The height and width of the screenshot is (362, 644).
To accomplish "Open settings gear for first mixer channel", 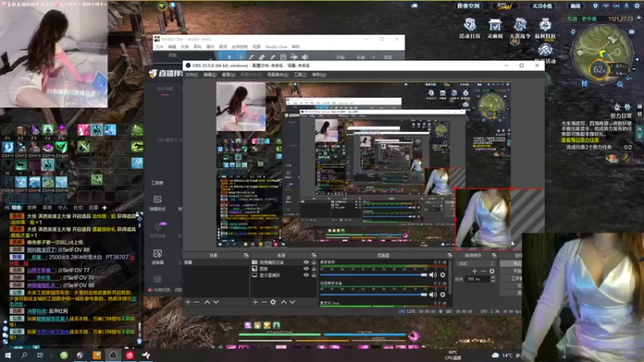I will (443, 274).
